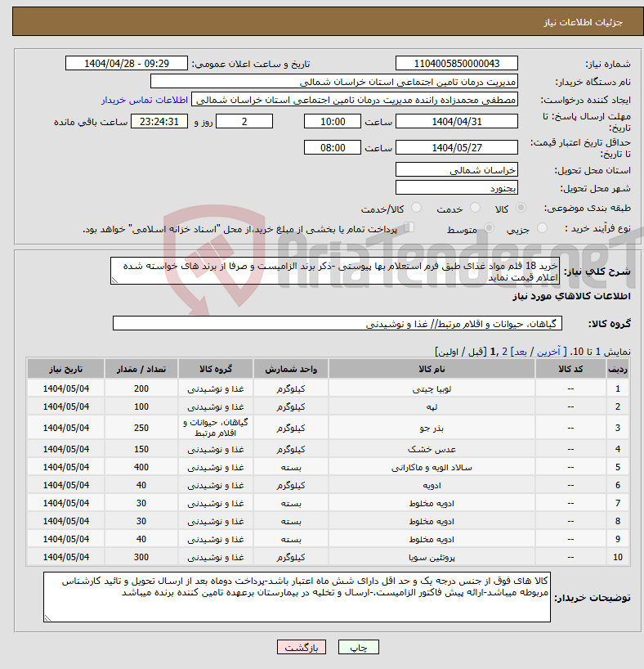Select the خدمت radio button
The width and height of the screenshot is (644, 669).
coord(475,208)
